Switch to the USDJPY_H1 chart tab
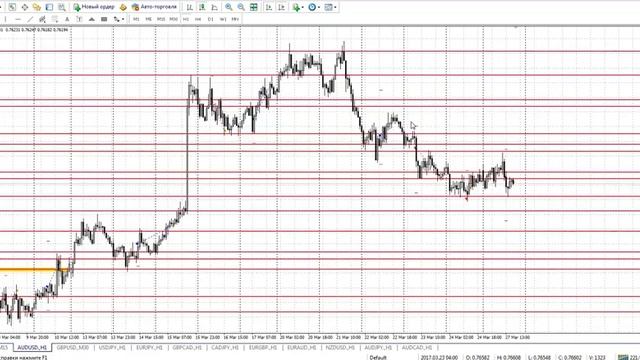This screenshot has height=360, width=640. point(112,347)
